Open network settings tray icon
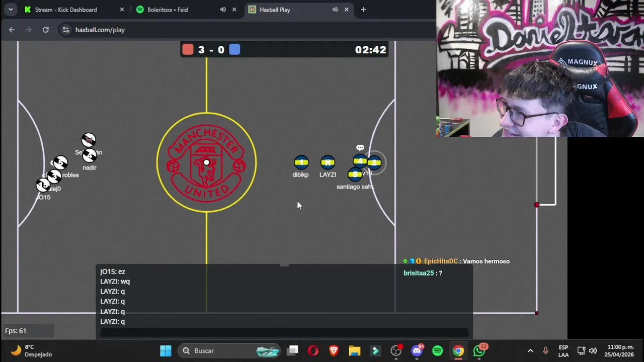The image size is (644, 362). click(x=581, y=350)
